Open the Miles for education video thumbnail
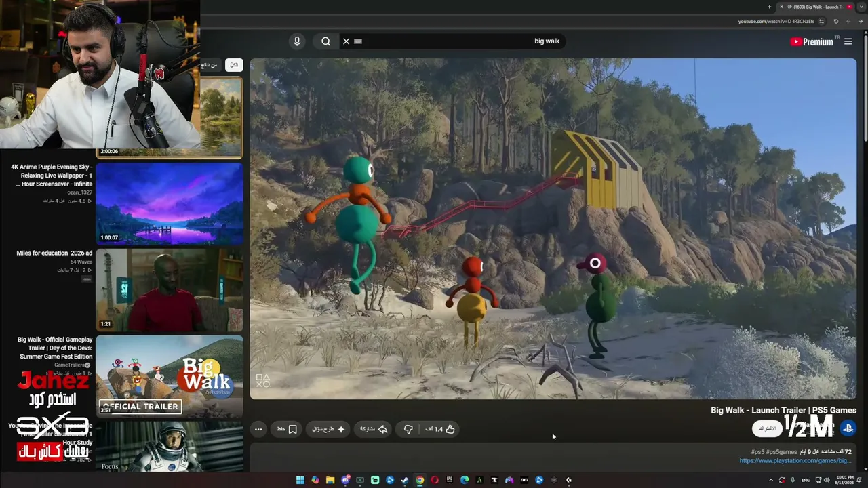Viewport: 868px width, 488px height. [x=170, y=290]
